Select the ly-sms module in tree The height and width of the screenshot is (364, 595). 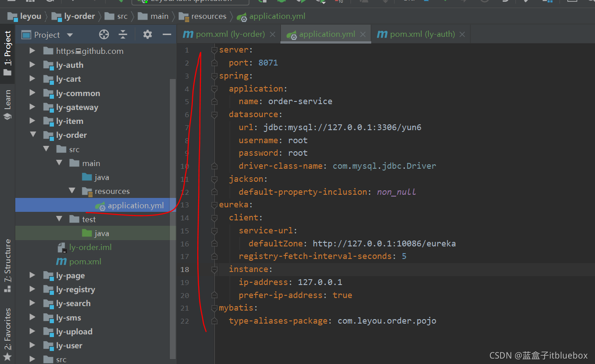tap(69, 318)
